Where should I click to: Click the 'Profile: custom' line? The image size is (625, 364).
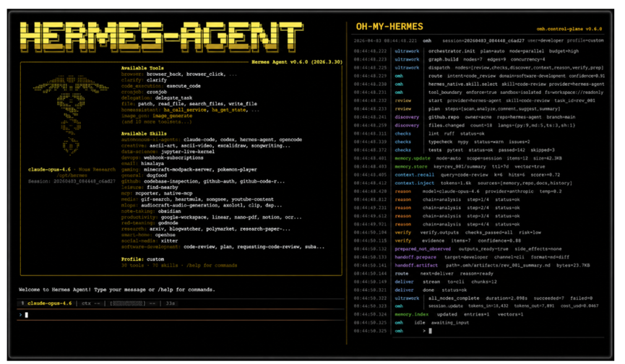click(x=142, y=259)
